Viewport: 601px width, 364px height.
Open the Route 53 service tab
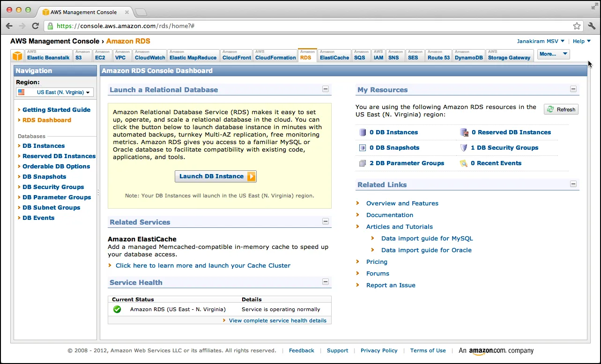coord(439,56)
